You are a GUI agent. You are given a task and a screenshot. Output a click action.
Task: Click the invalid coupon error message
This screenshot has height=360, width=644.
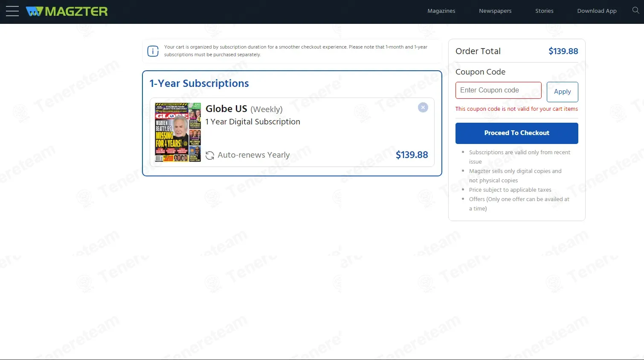[x=516, y=109]
